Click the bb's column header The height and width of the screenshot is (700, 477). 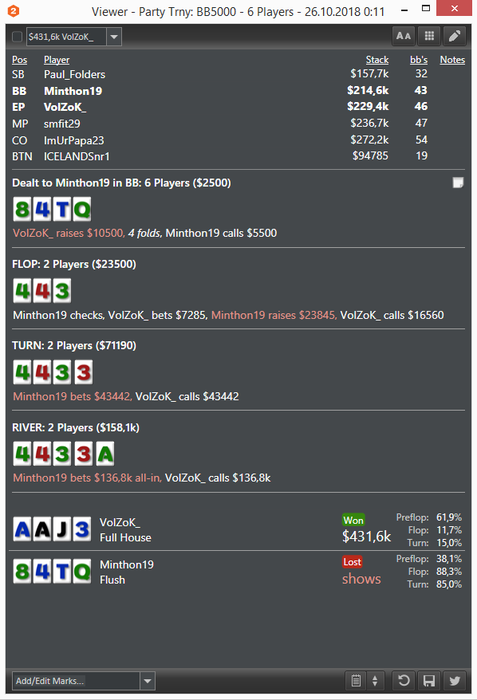418,60
